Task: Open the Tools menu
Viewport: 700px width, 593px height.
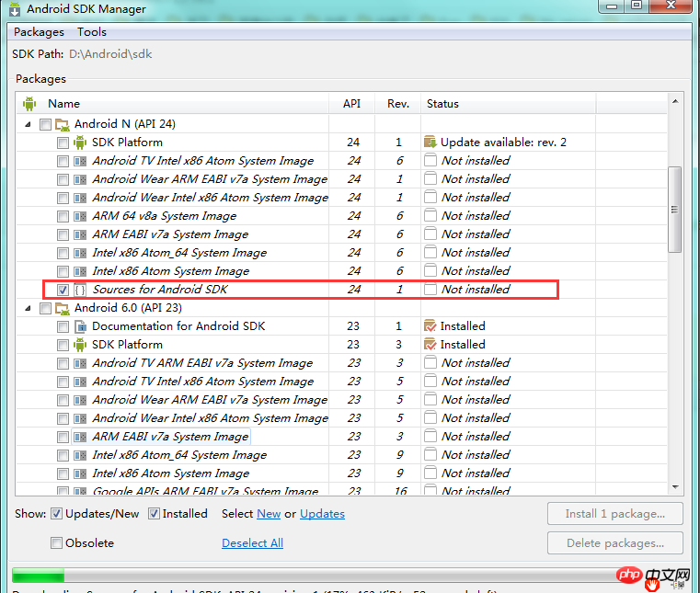Action: pyautogui.click(x=91, y=32)
